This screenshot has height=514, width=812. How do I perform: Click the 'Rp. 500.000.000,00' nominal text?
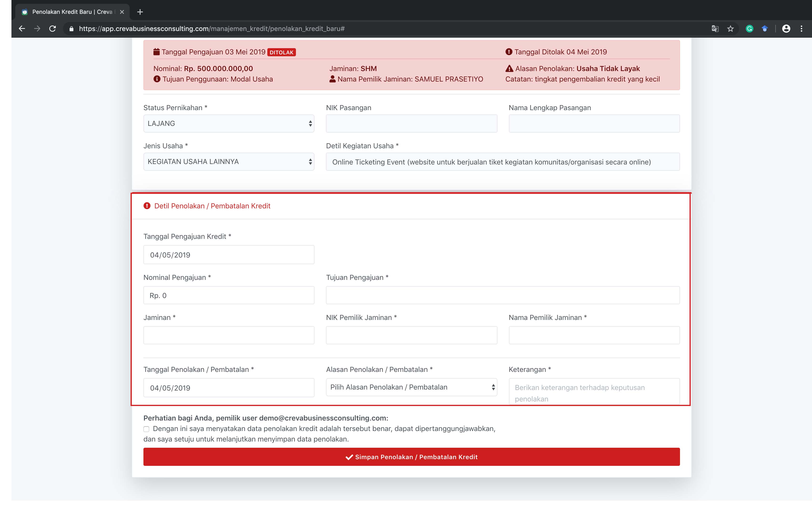pyautogui.click(x=218, y=68)
